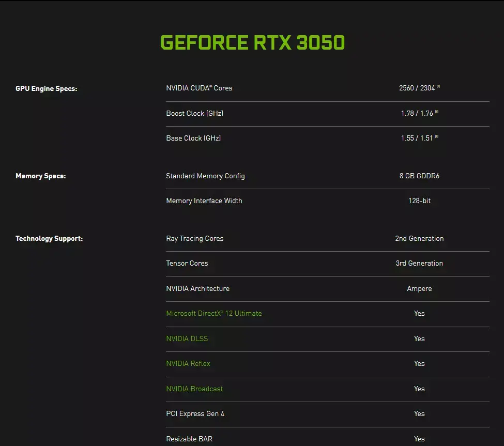Select the '128-bit' value
This screenshot has width=504, height=446.
[x=419, y=201]
